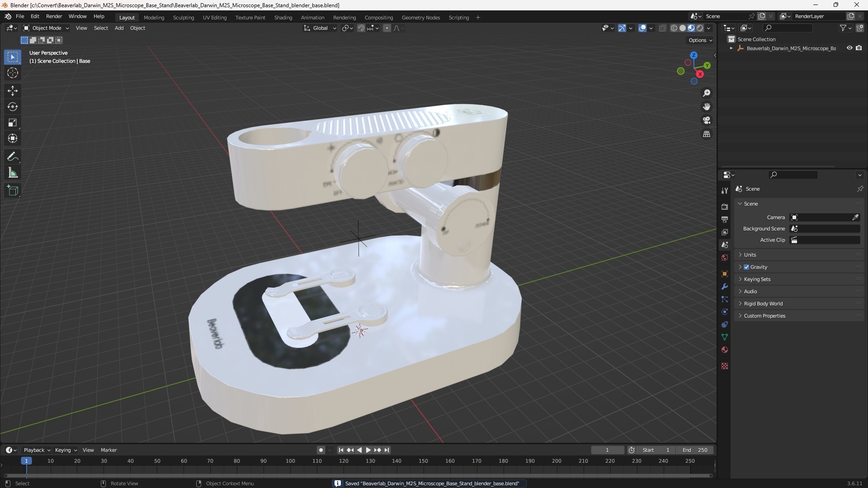Click the zoom view magnifier icon

point(707,93)
